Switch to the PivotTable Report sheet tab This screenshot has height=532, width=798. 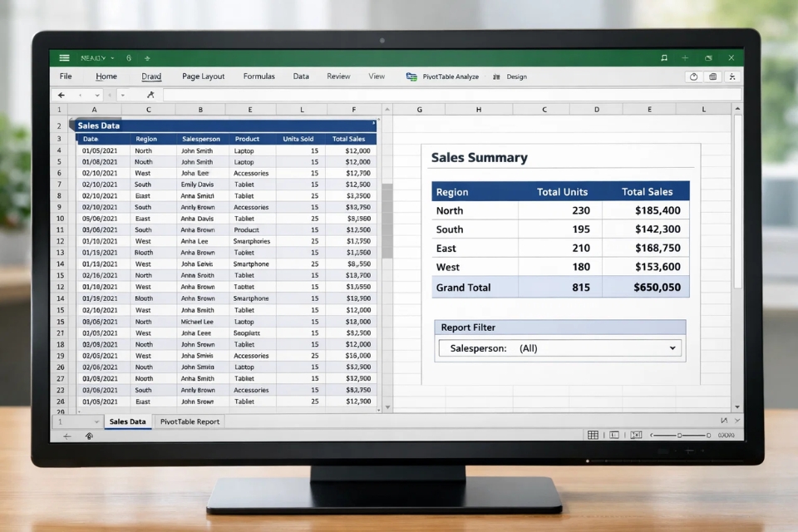[x=190, y=421]
